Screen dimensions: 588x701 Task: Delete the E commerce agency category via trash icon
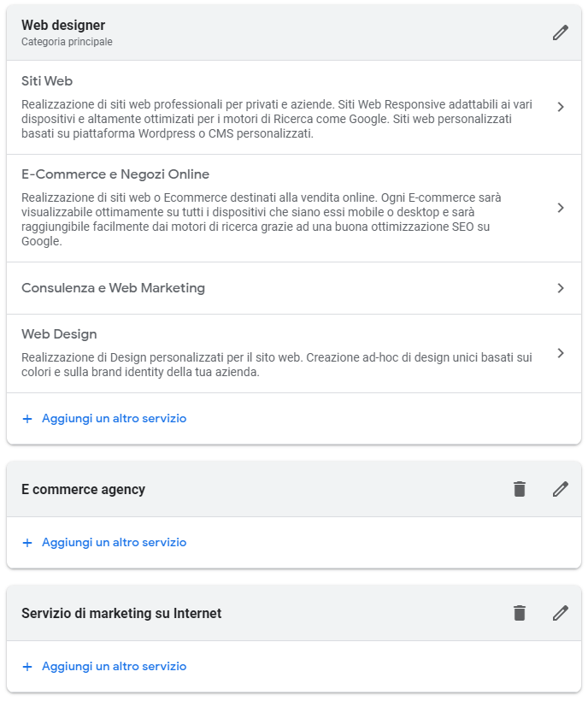pyautogui.click(x=520, y=489)
